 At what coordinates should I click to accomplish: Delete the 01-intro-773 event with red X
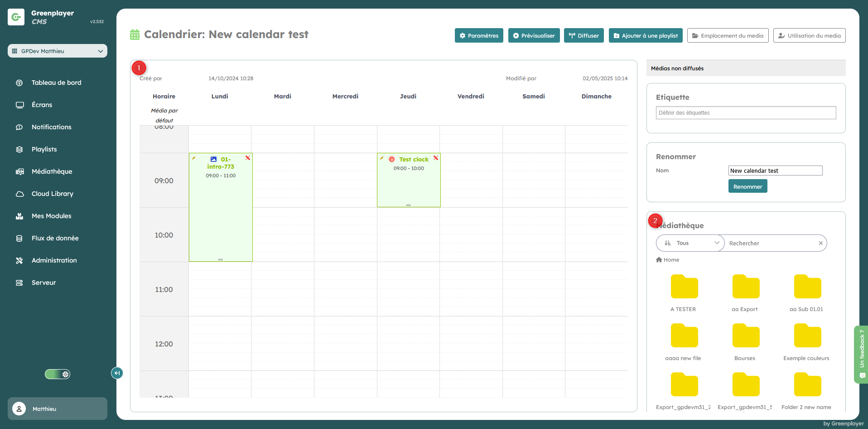(248, 158)
